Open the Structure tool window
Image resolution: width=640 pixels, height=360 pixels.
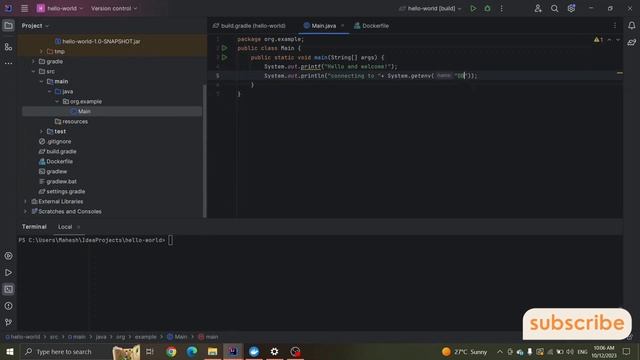click(x=8, y=47)
